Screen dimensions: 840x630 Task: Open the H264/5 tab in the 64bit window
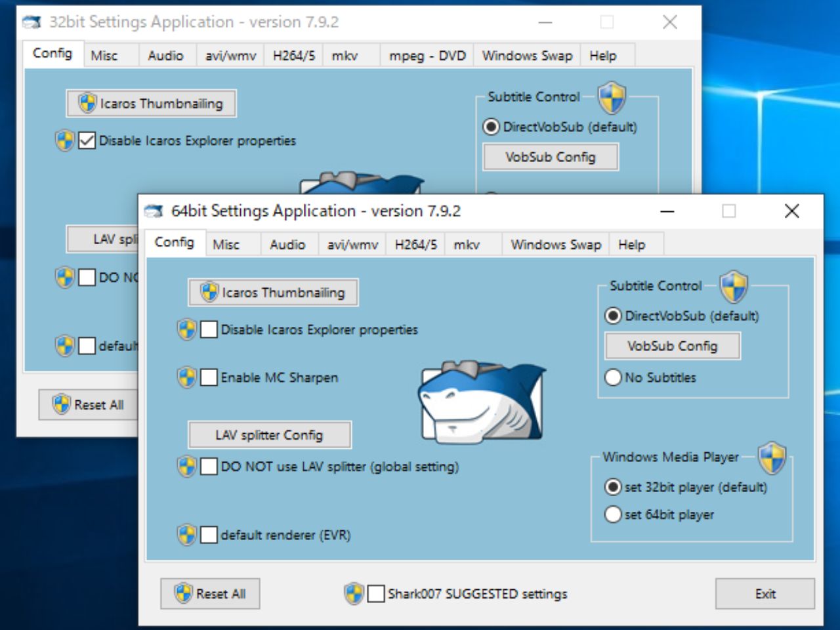[x=415, y=245]
